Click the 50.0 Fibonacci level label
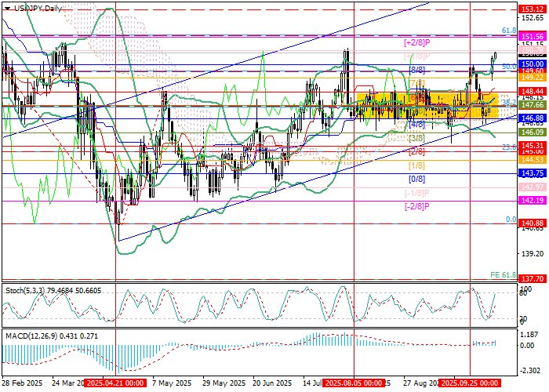 click(509, 67)
